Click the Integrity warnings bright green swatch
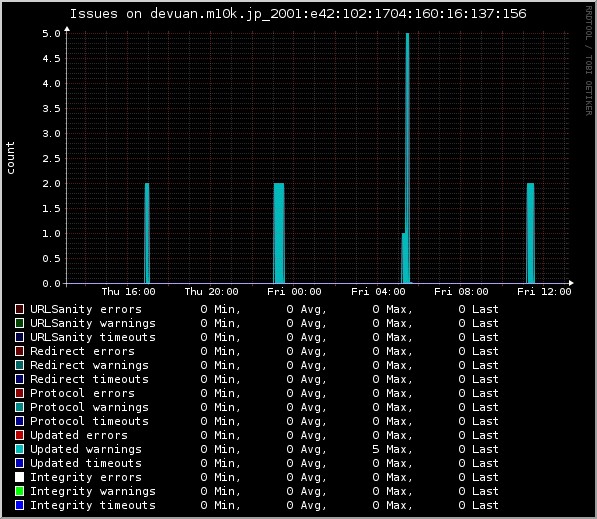 (19, 491)
